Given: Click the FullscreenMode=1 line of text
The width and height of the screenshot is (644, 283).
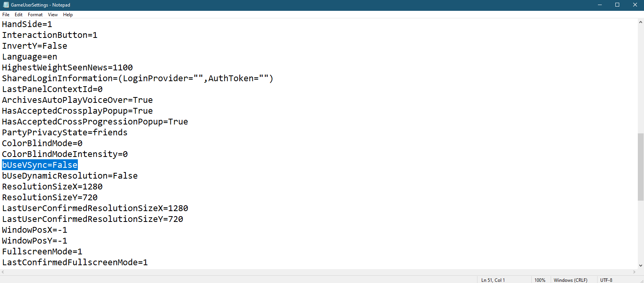Looking at the screenshot, I should click(x=42, y=252).
